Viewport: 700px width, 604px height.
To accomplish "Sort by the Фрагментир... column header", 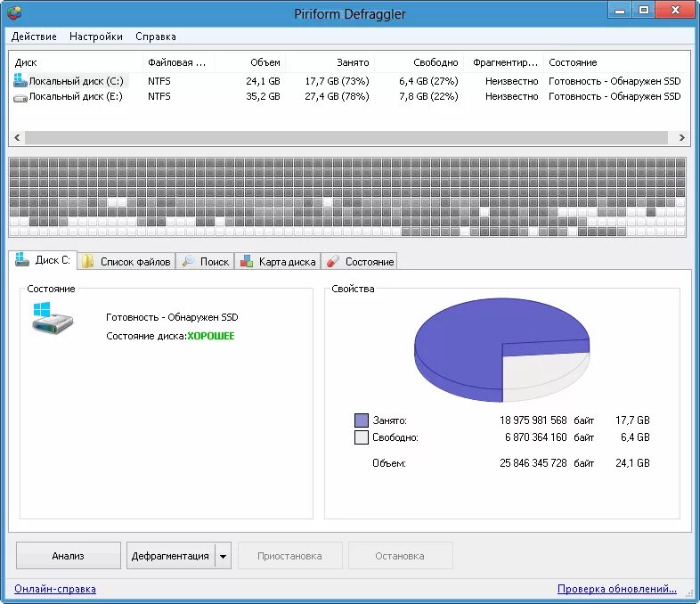I will [x=504, y=62].
